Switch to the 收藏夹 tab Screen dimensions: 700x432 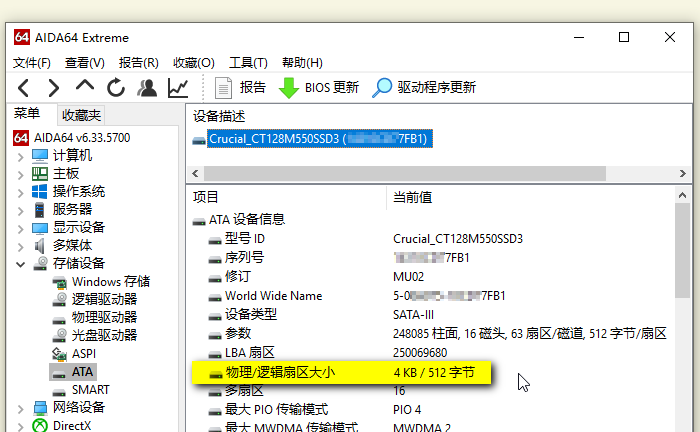click(x=81, y=116)
